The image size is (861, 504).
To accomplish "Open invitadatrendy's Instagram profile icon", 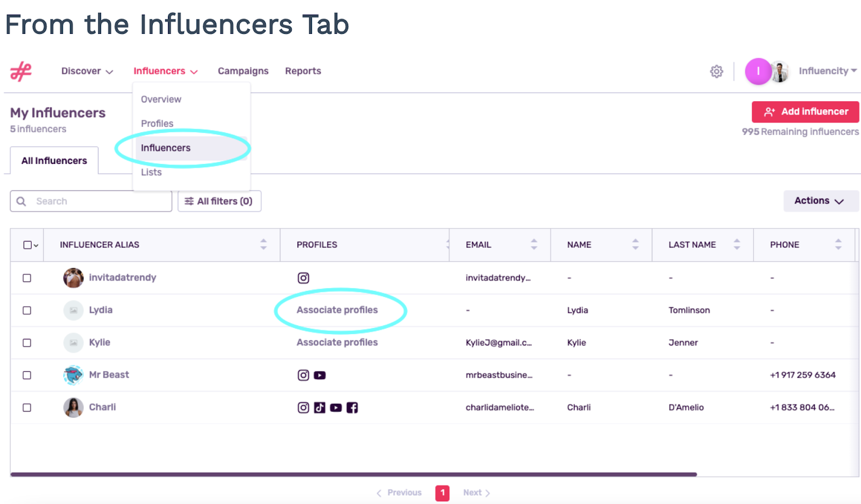I will tap(304, 278).
